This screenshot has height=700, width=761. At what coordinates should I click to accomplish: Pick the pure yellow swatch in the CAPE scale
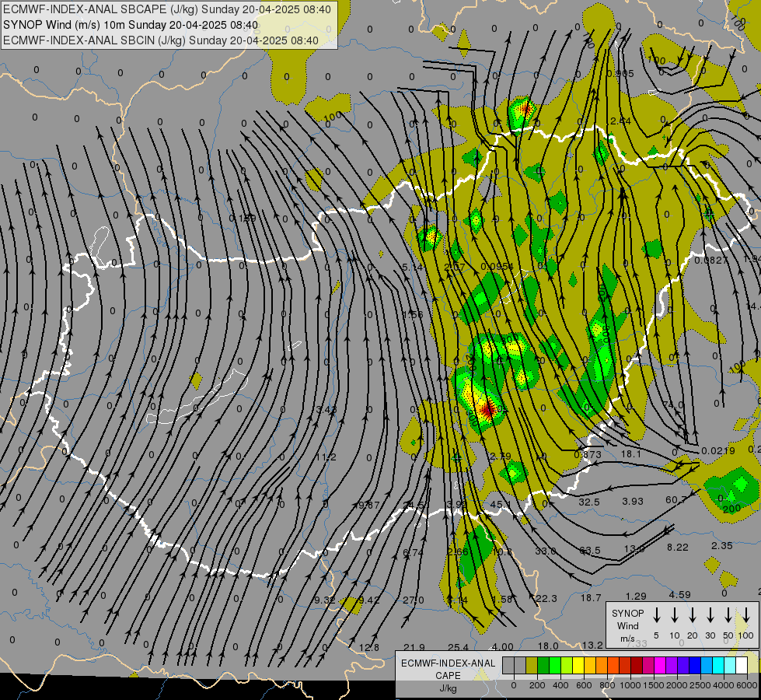click(578, 665)
